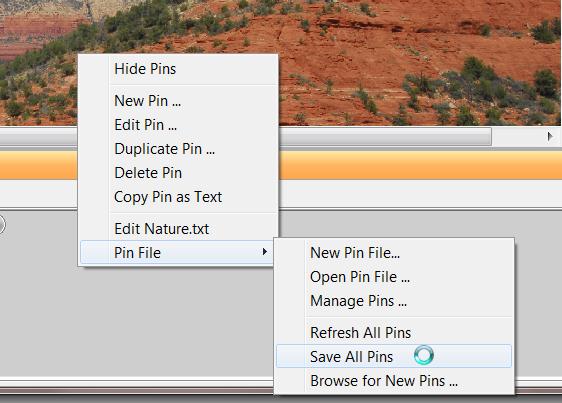Click the horizontal scrollbar right arrow

point(550,136)
